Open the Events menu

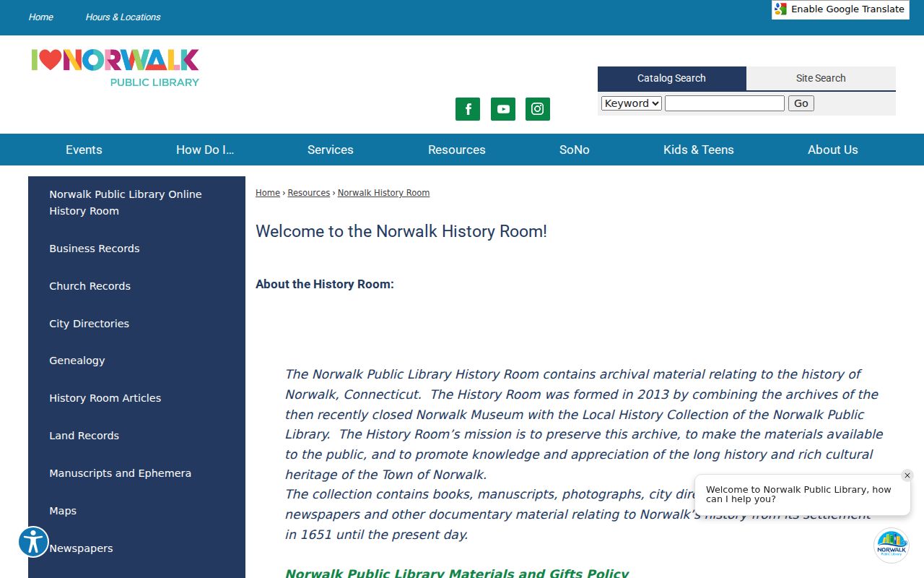coord(84,150)
